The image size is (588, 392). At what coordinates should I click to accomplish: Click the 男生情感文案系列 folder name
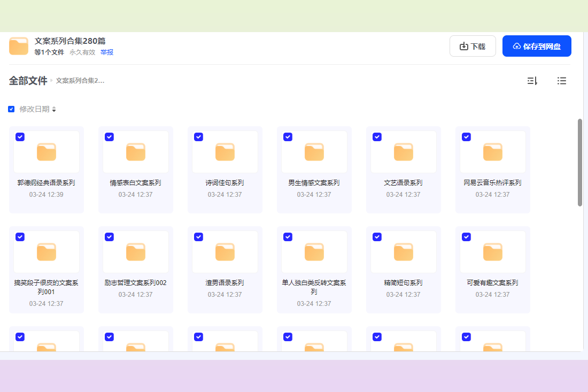(314, 183)
